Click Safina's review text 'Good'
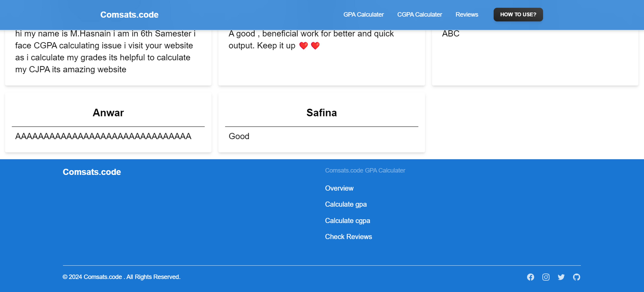Screen dimensions: 644x292 point(239,136)
